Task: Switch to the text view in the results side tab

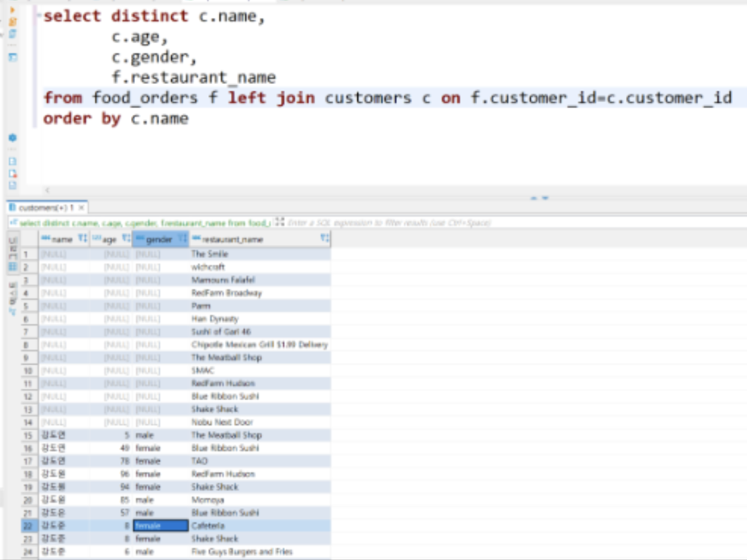Action: coord(12,298)
